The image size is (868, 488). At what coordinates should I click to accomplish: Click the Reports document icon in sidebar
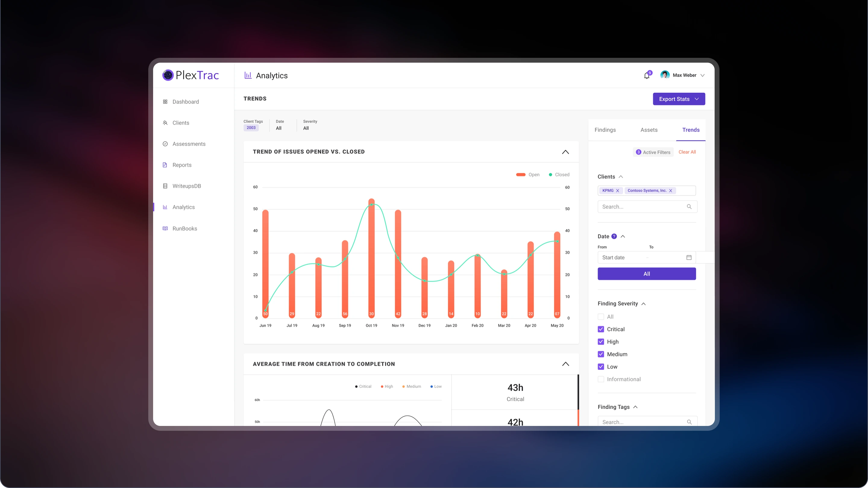(165, 165)
